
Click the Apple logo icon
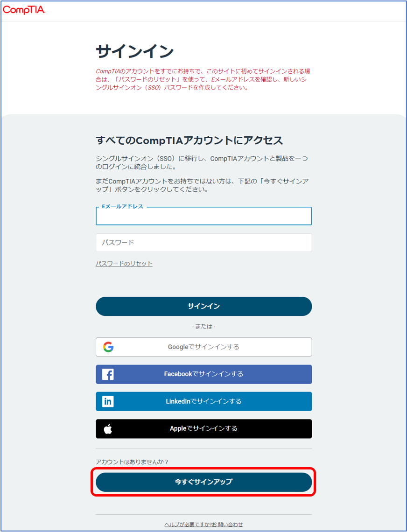point(108,428)
